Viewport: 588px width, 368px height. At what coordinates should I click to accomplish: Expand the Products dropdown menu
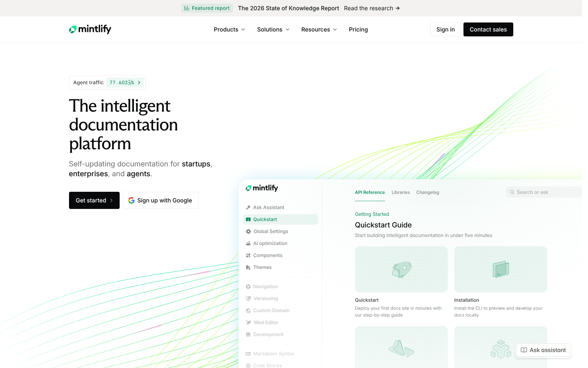(x=229, y=29)
